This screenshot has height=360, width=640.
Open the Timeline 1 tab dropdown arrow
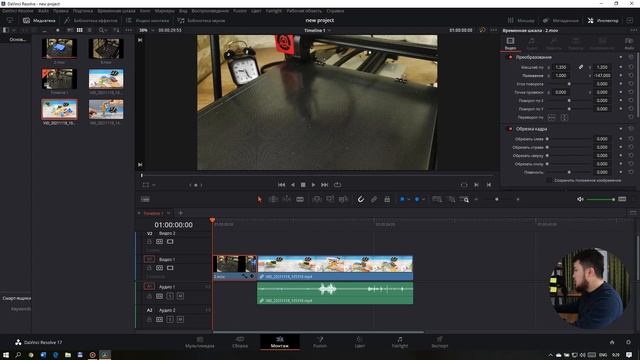coord(169,213)
